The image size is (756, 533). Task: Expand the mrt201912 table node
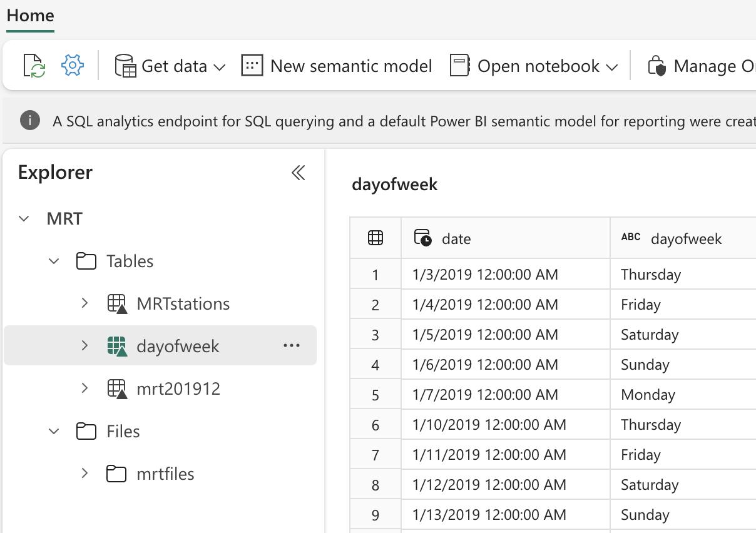click(84, 388)
